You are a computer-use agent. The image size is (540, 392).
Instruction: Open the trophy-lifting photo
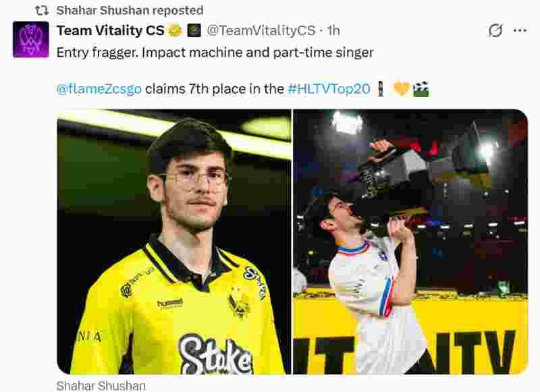[410, 242]
